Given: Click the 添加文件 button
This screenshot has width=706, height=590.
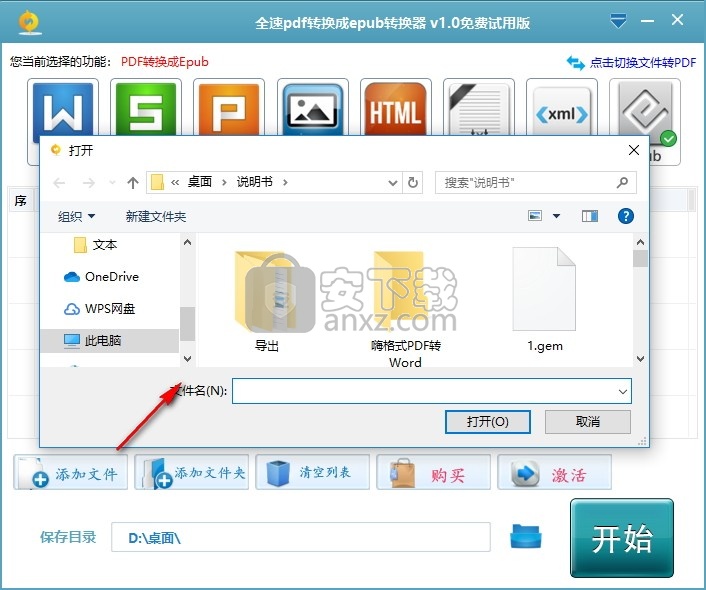Looking at the screenshot, I should click(71, 472).
